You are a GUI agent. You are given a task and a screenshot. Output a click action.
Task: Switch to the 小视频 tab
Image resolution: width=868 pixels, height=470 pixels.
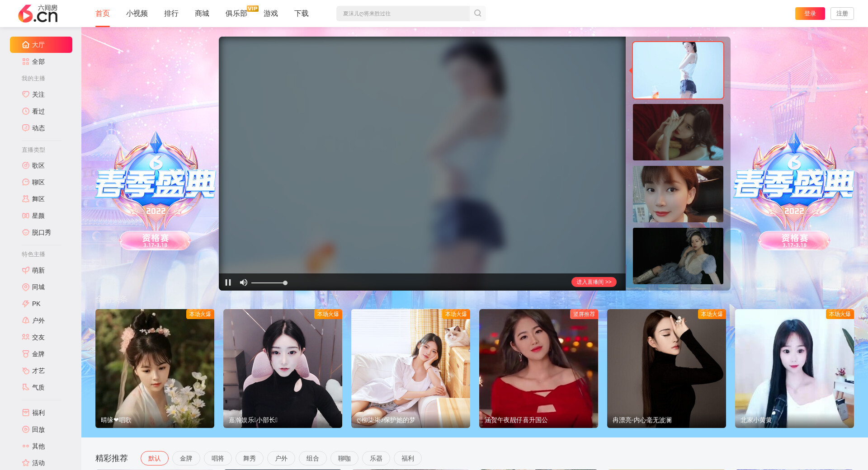pyautogui.click(x=137, y=14)
